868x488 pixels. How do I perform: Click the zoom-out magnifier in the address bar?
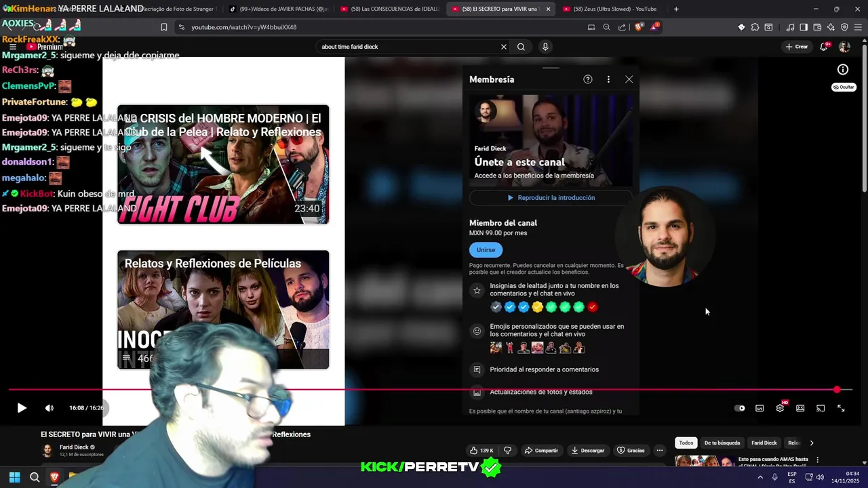click(x=606, y=27)
